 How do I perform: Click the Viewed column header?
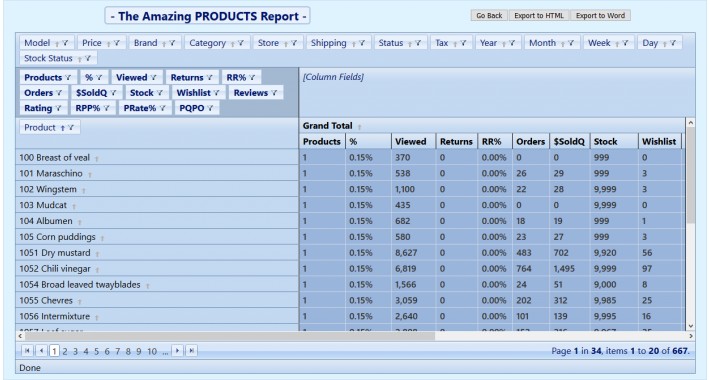coord(413,141)
